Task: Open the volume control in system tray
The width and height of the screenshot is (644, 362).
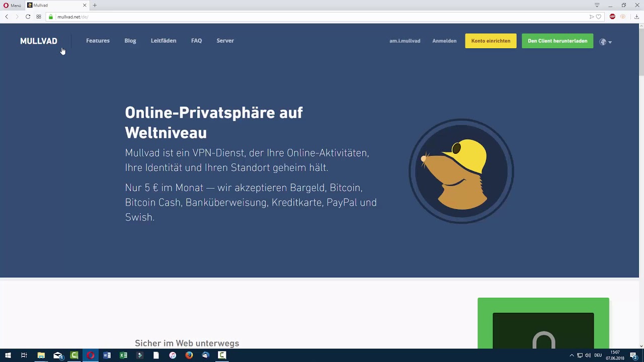Action: (588, 355)
